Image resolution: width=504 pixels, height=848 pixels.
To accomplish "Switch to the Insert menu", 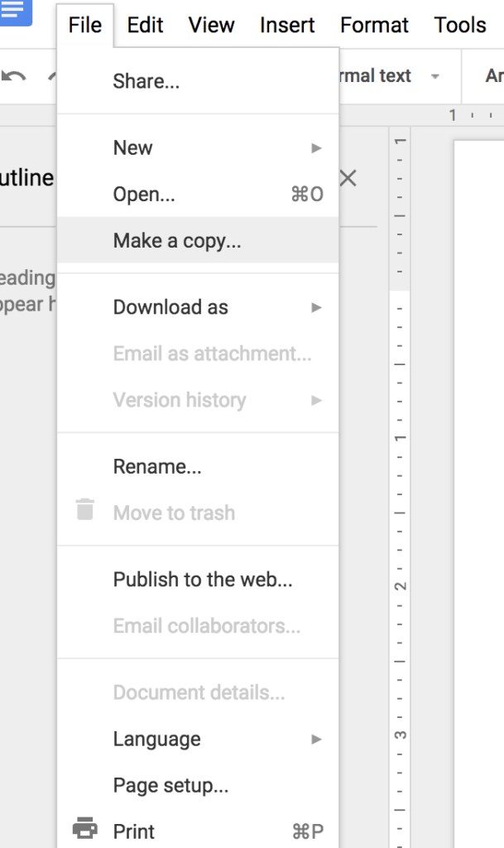I will point(287,25).
